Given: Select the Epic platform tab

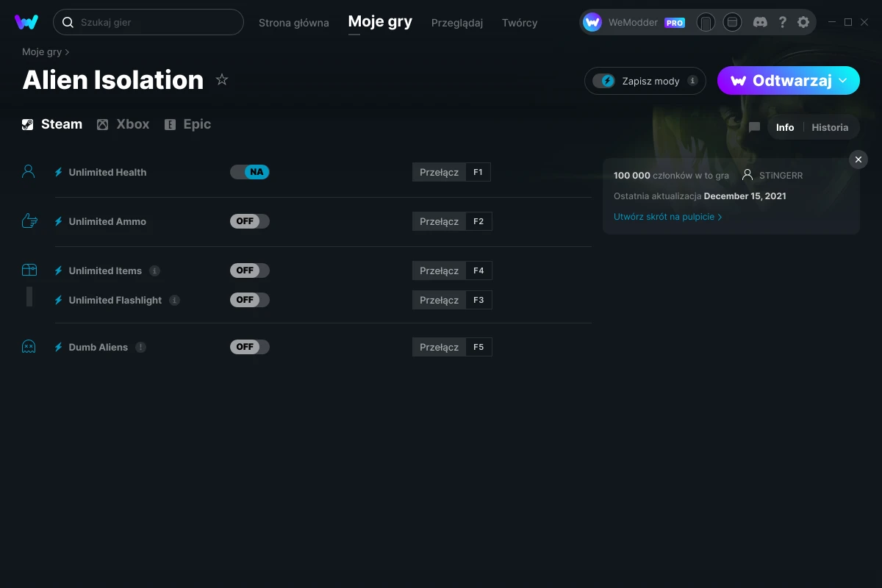Looking at the screenshot, I should point(187,124).
